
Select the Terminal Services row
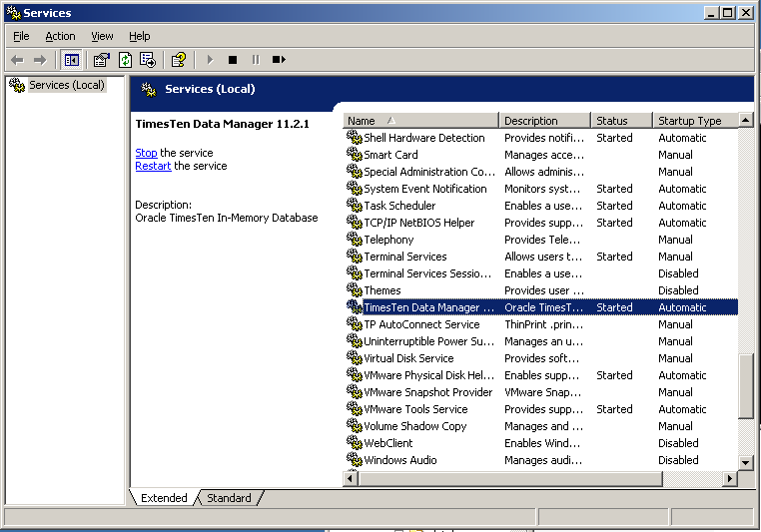point(540,257)
